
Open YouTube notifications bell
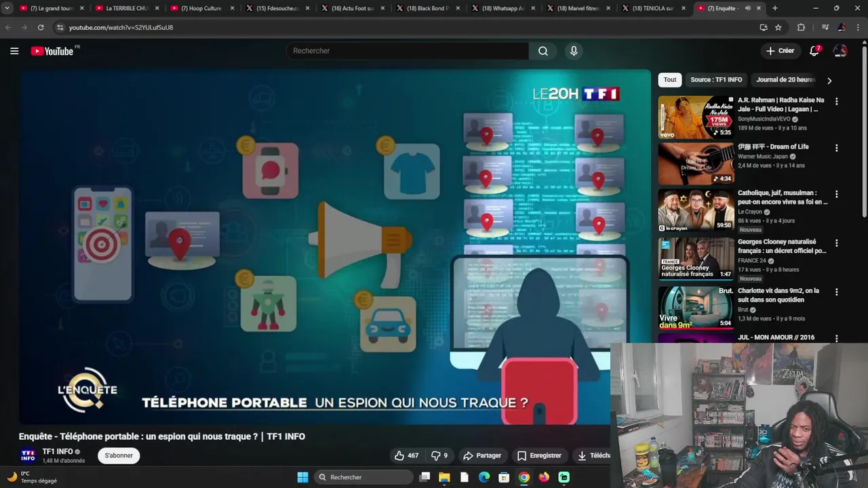tap(814, 51)
